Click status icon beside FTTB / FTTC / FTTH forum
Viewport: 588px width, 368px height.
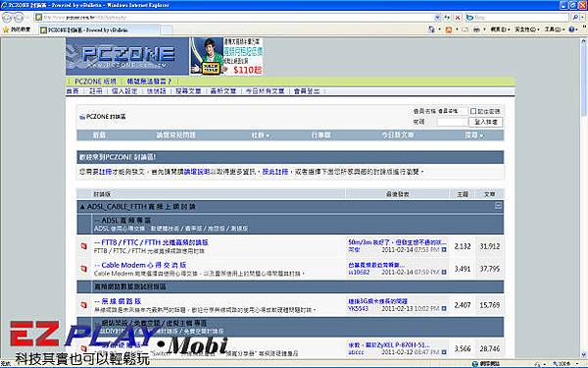click(84, 246)
